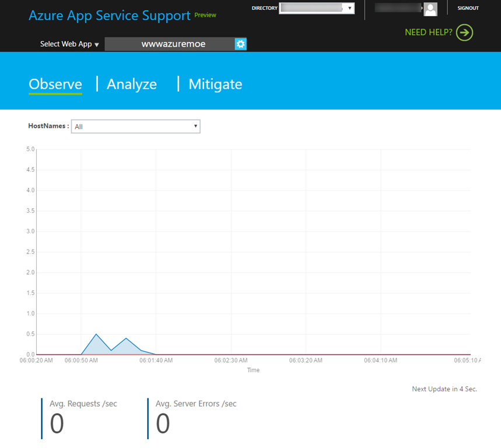Open the Select Web App dropdown
The width and height of the screenshot is (501, 448).
coord(69,44)
